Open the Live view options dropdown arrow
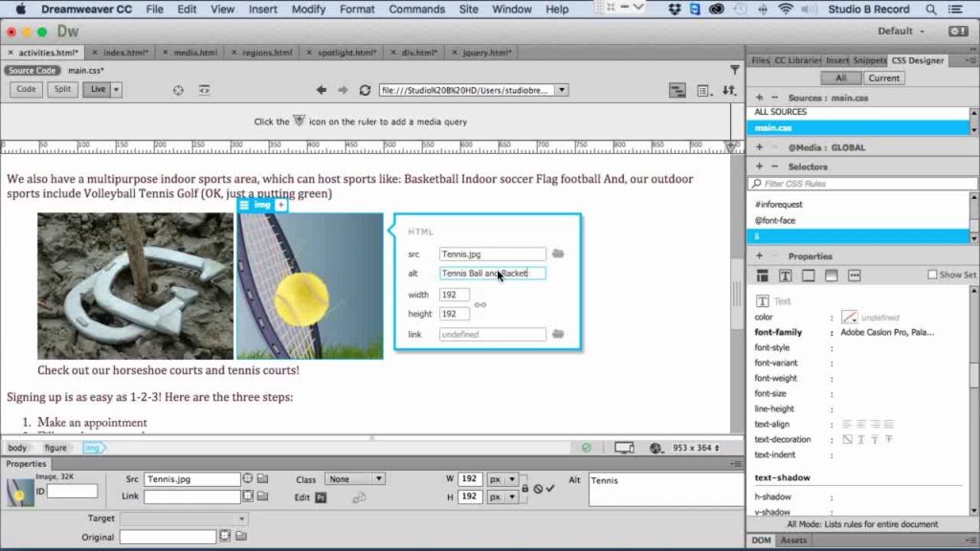Viewport: 980px width, 551px height. point(116,89)
